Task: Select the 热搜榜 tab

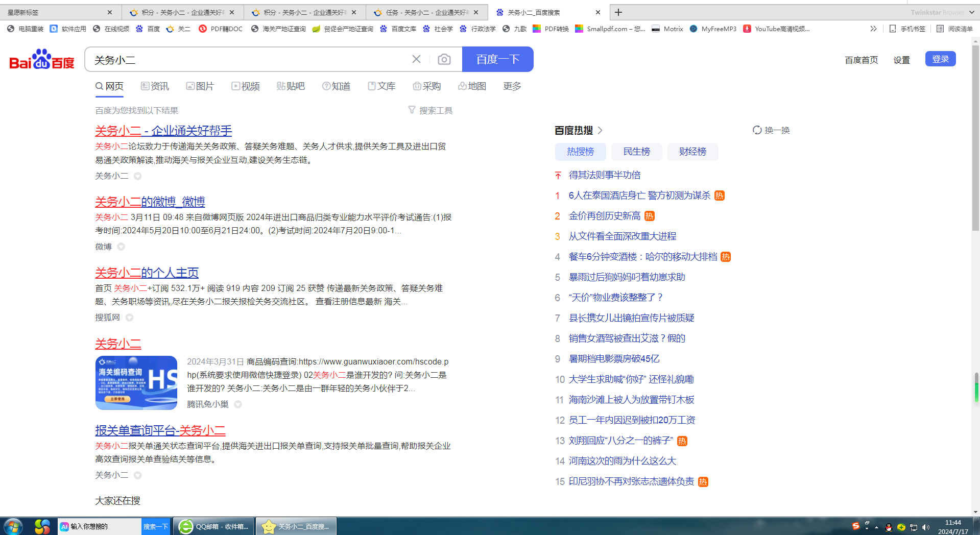Action: point(581,152)
